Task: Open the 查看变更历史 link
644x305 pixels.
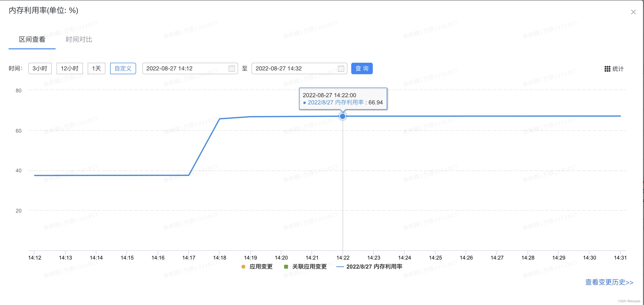Action: coord(609,282)
